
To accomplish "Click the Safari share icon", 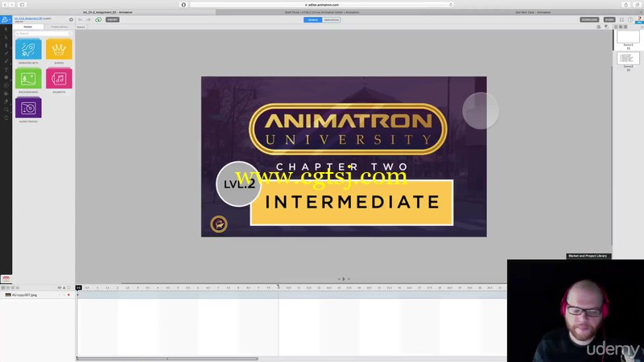I will click(626, 5).
